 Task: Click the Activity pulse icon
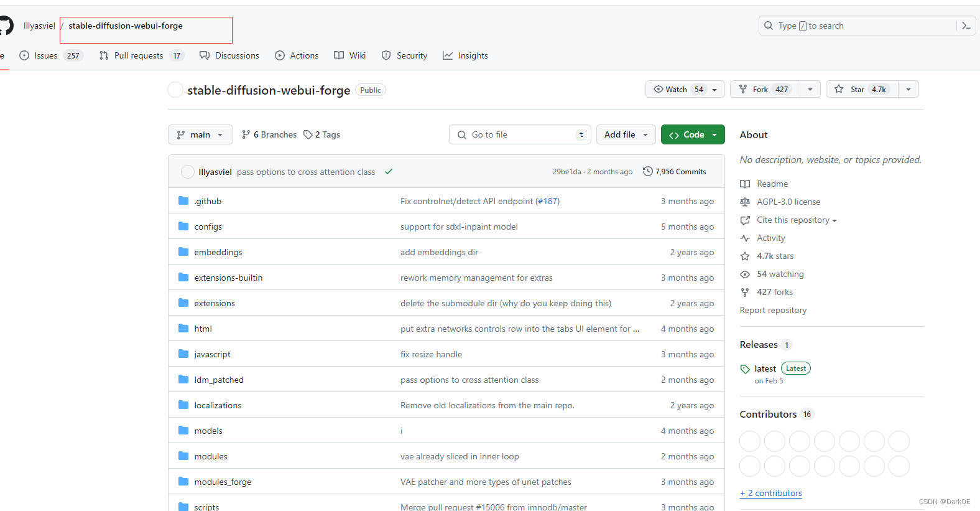745,238
